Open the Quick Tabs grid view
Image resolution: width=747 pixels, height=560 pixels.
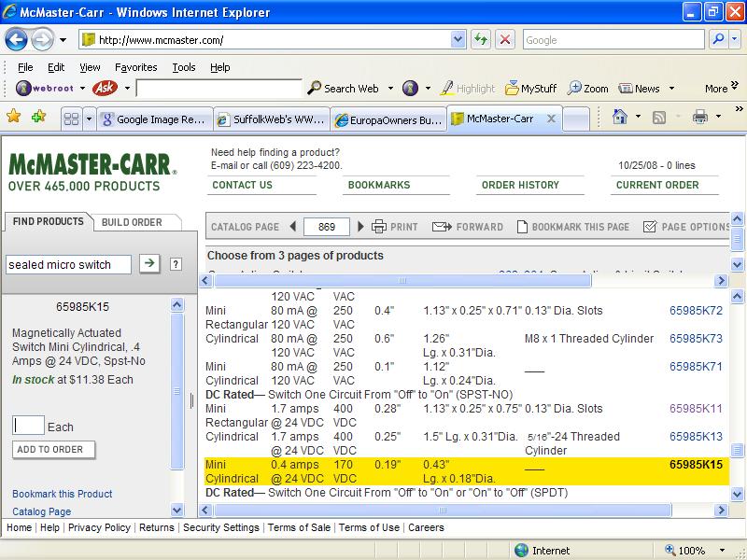[x=71, y=119]
